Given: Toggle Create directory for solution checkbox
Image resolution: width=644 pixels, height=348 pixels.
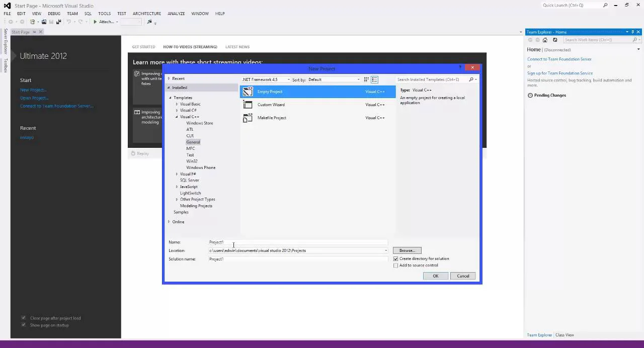Looking at the screenshot, I should (x=395, y=258).
